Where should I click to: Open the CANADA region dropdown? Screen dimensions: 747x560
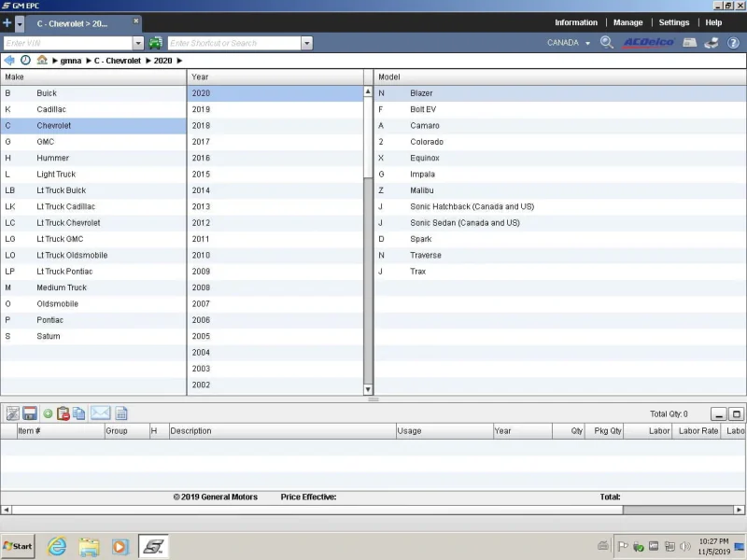click(x=569, y=43)
